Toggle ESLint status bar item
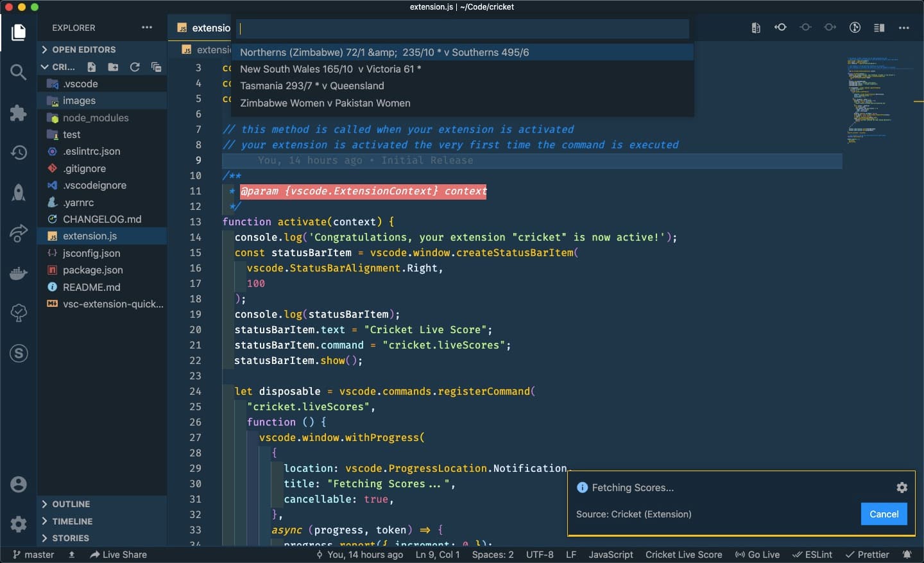The width and height of the screenshot is (924, 563). 813,555
